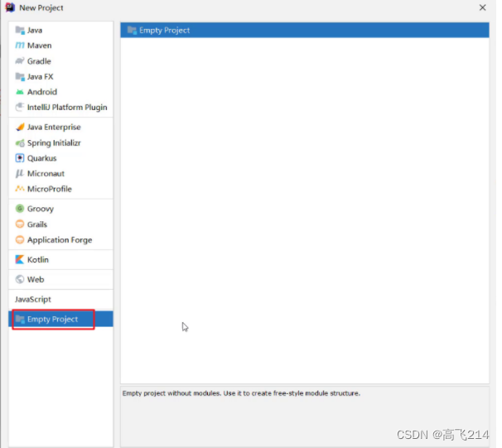Select Kotlin label in the list
Screen dimensions: 502x448
click(x=38, y=259)
